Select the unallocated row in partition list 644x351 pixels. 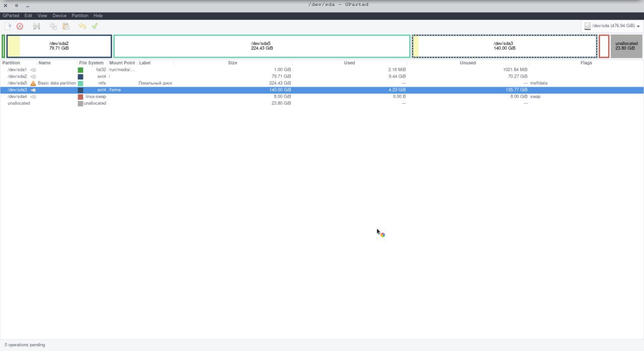[322, 103]
